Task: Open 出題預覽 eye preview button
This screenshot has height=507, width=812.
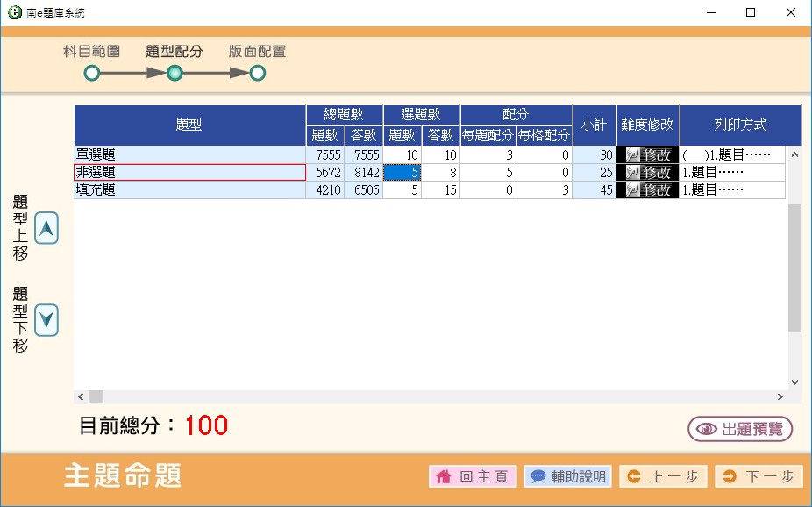Action: tap(740, 429)
